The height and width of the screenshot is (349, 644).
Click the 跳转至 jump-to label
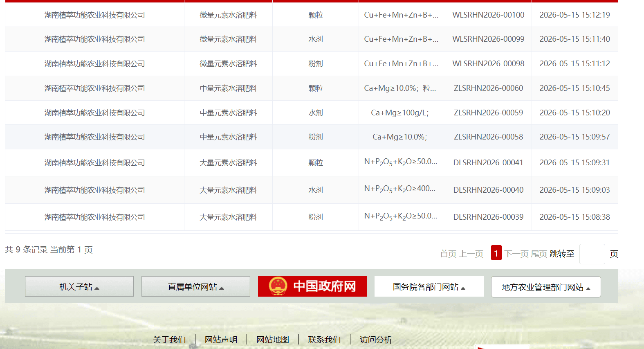(x=562, y=254)
